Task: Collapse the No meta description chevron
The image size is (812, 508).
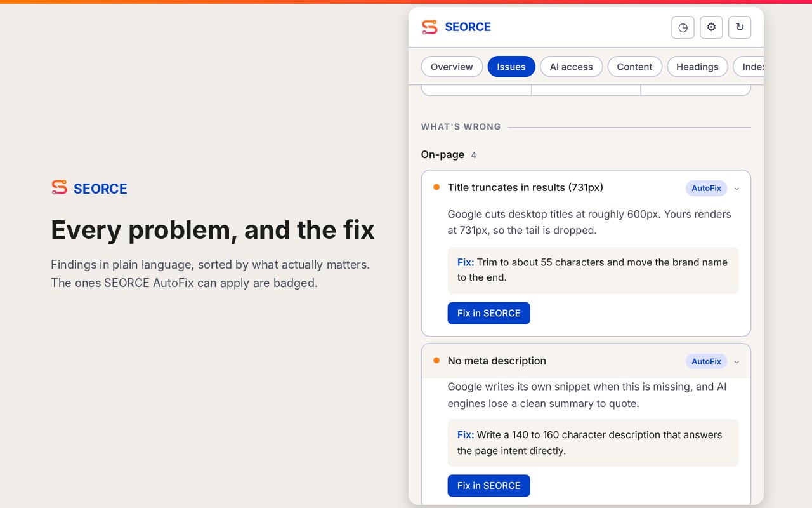Action: (x=737, y=362)
